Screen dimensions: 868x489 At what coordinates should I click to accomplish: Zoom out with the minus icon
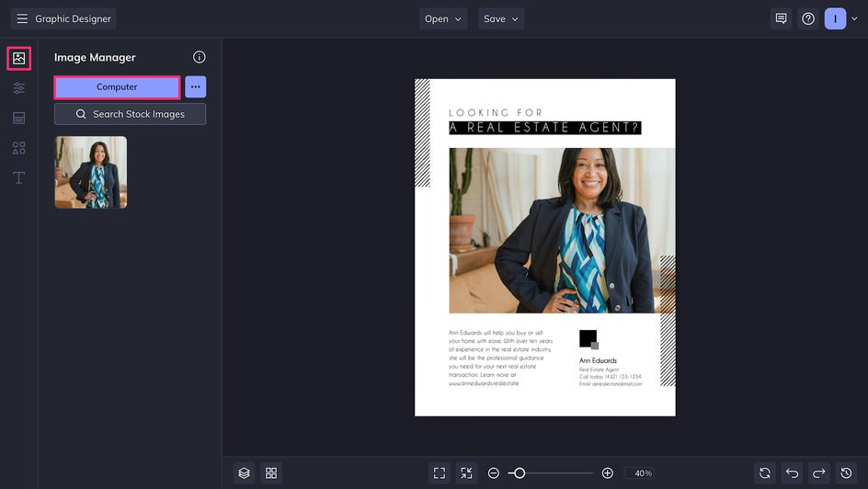pos(494,473)
